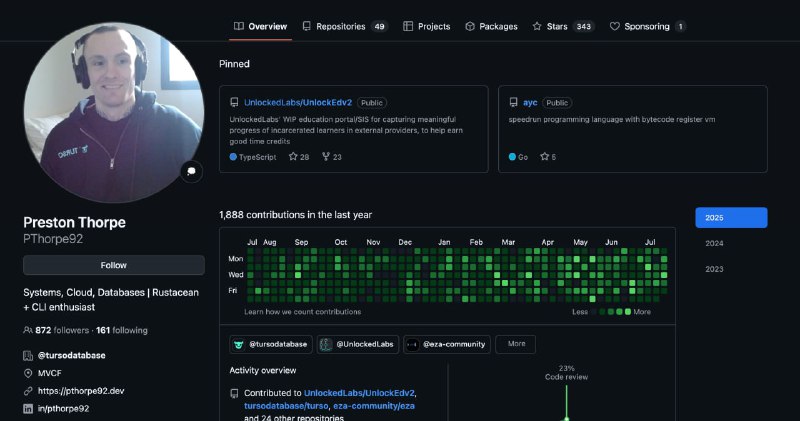
Task: Follow Preston Thorpe
Action: pos(114,265)
